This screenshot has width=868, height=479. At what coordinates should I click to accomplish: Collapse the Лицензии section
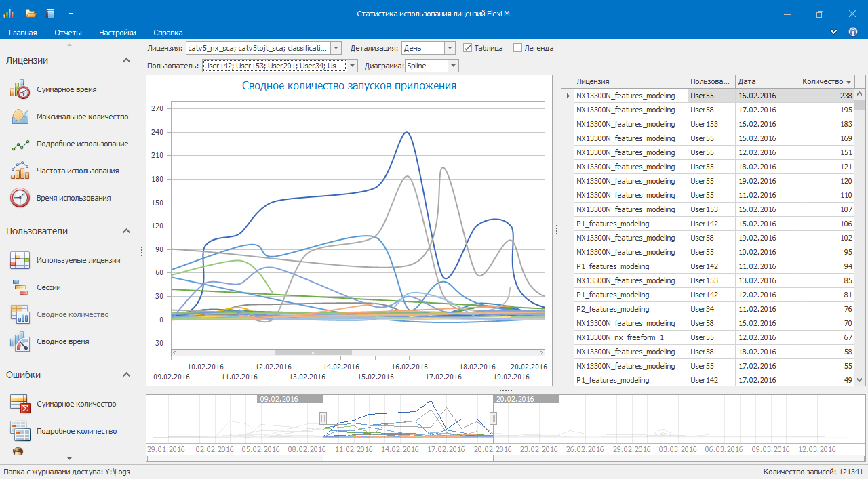point(126,60)
